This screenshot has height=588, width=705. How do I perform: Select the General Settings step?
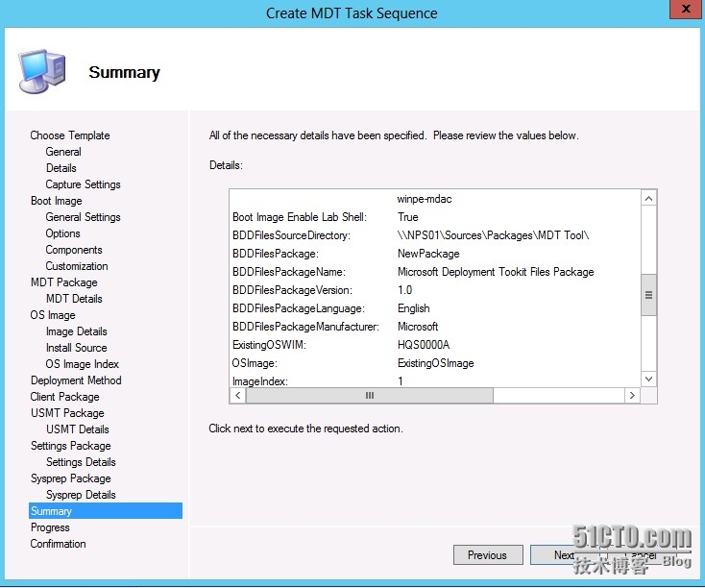[84, 217]
